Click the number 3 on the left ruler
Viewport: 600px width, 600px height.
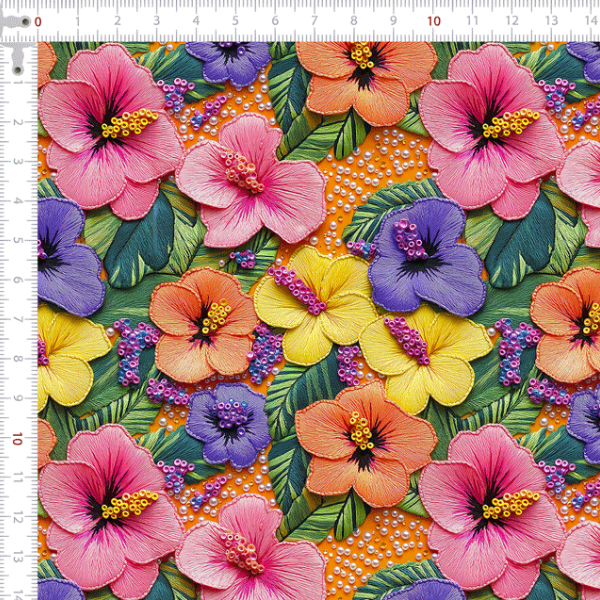[x=17, y=161]
